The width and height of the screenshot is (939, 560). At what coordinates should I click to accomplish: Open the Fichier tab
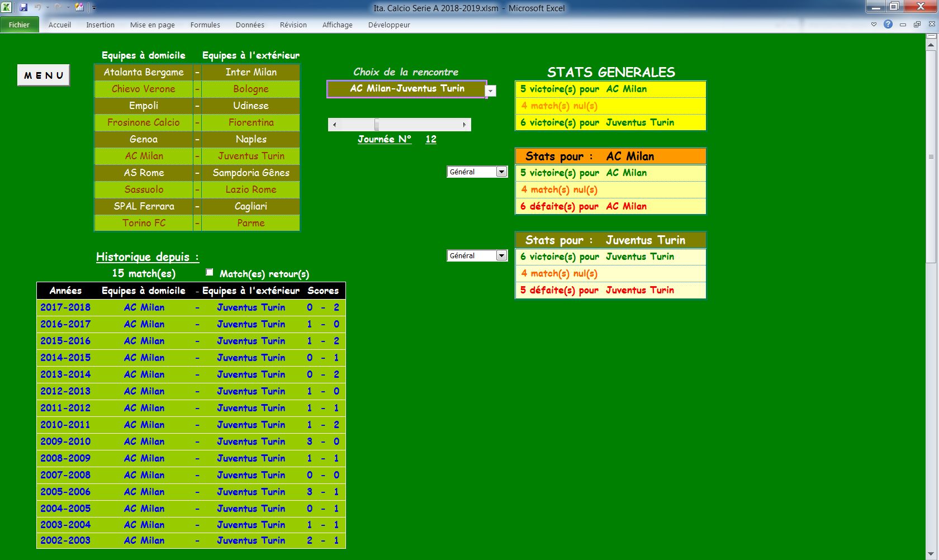[x=19, y=25]
